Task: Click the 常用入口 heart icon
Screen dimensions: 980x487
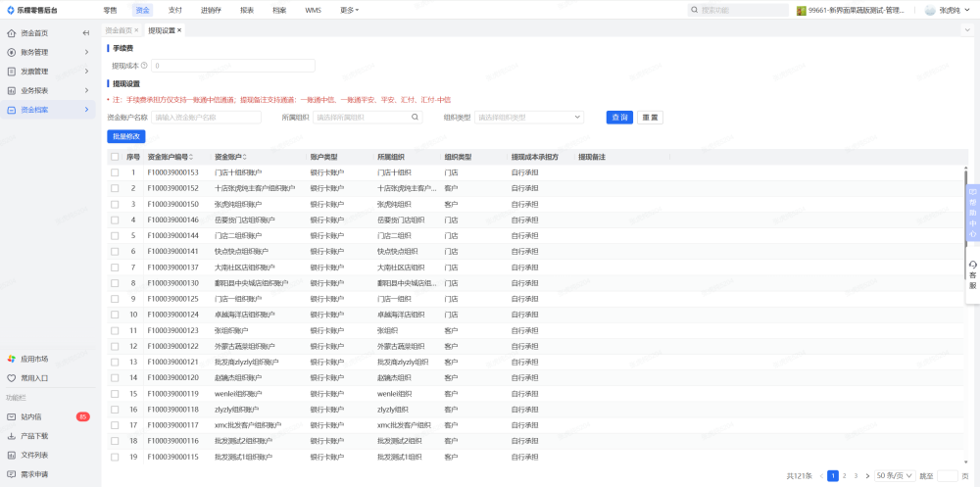Action: [12, 377]
